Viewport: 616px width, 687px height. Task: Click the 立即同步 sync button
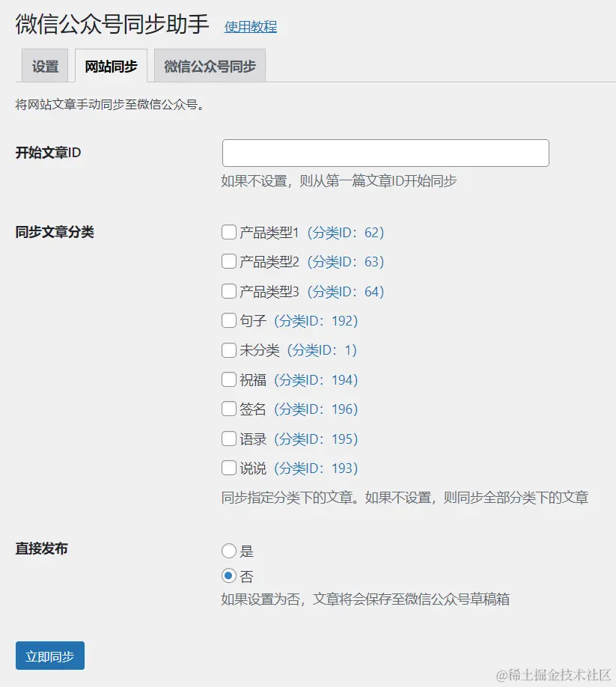pos(49,655)
